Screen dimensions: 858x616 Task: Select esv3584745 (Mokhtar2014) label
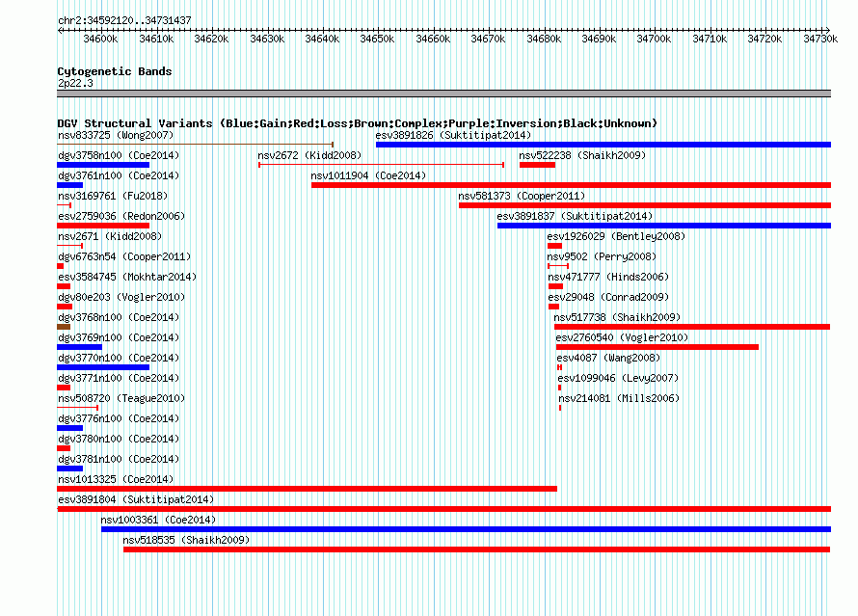coord(127,277)
